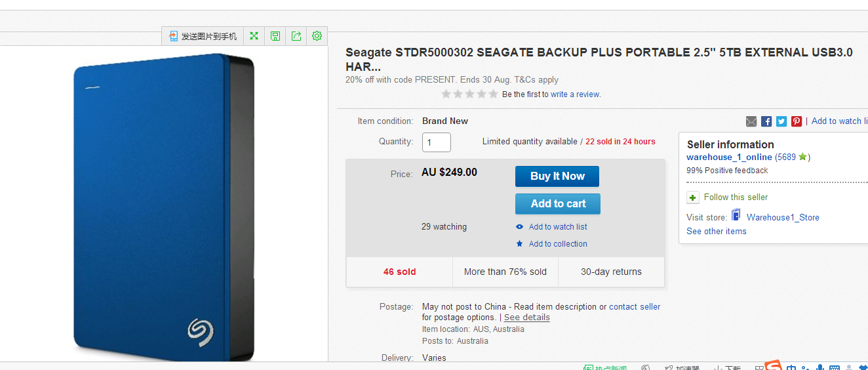Follow this seller plus icon
This screenshot has height=370, width=868.
(693, 197)
